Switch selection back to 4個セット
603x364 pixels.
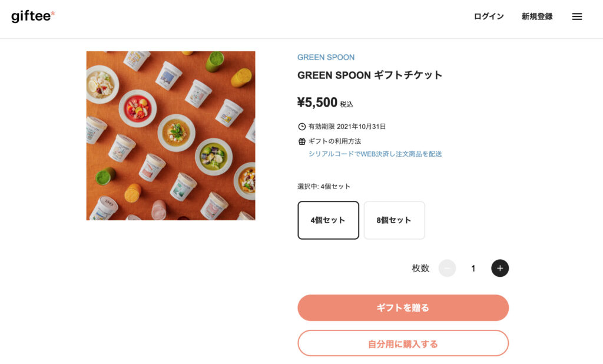328,220
